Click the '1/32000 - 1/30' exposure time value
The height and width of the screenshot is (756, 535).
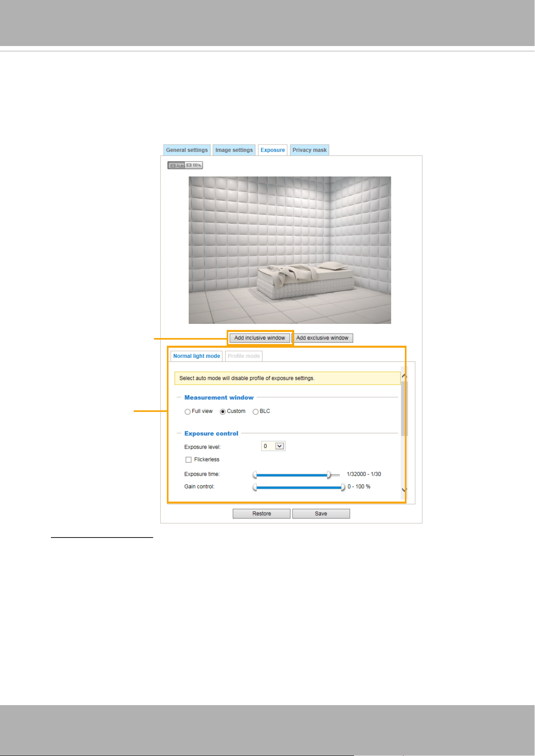[x=364, y=475]
